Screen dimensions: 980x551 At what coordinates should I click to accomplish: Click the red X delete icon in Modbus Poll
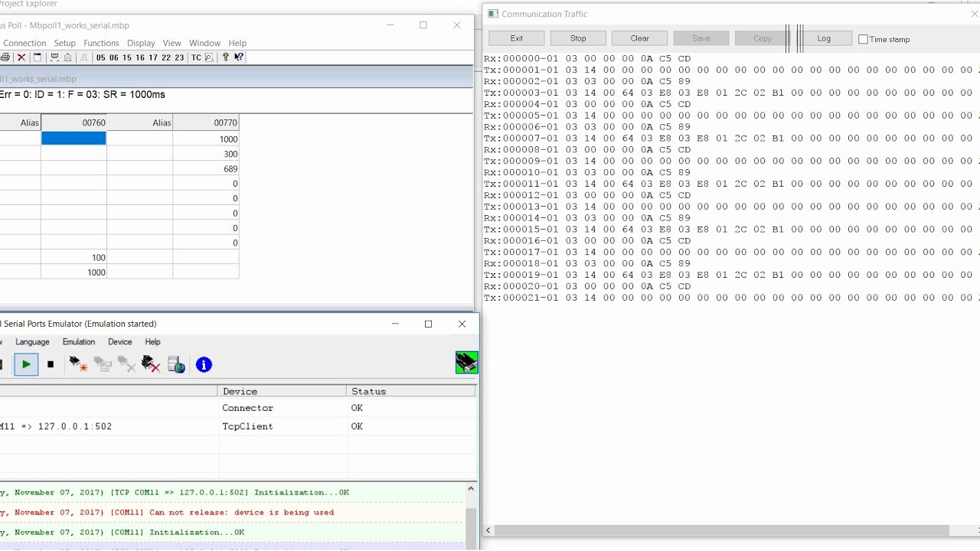point(21,57)
